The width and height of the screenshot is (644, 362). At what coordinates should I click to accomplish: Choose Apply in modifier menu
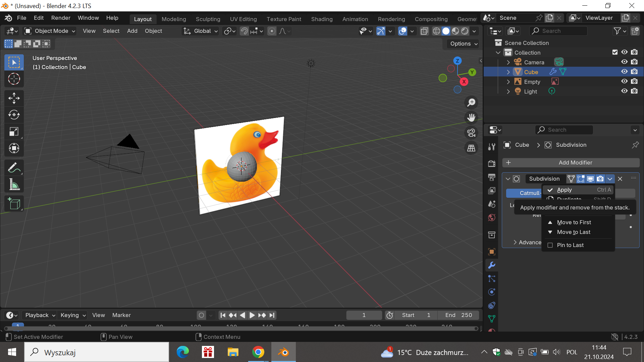[578, 190]
